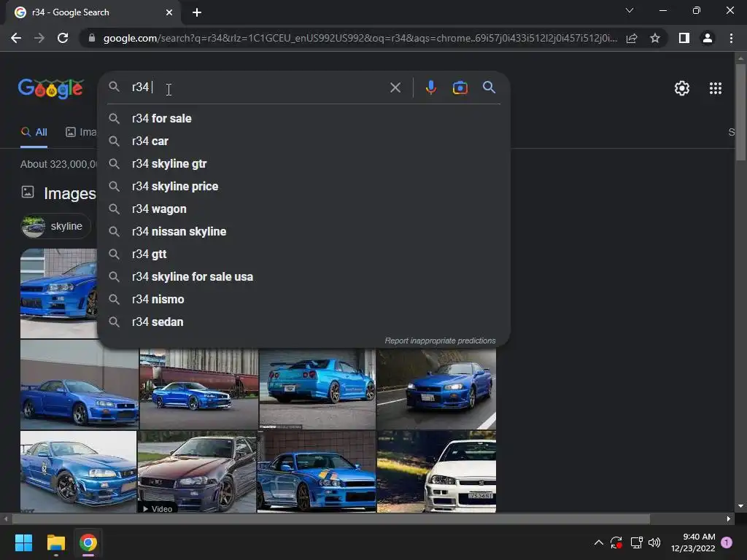The width and height of the screenshot is (747, 560).
Task: Filter images by skyline chip
Action: pyautogui.click(x=55, y=227)
